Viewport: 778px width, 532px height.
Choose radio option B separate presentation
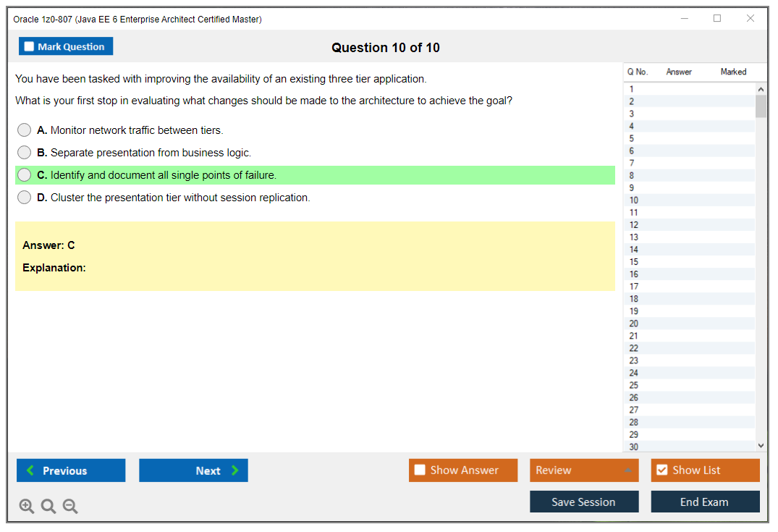click(x=25, y=153)
